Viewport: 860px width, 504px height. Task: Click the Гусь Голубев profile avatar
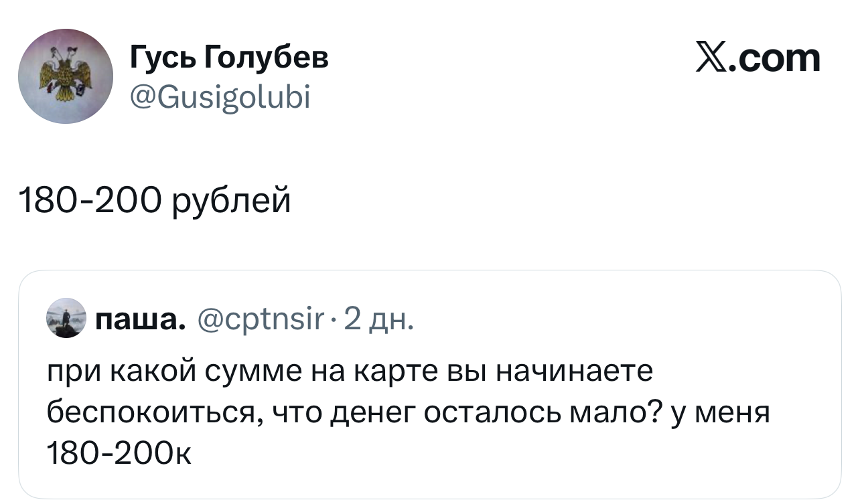pos(66,76)
